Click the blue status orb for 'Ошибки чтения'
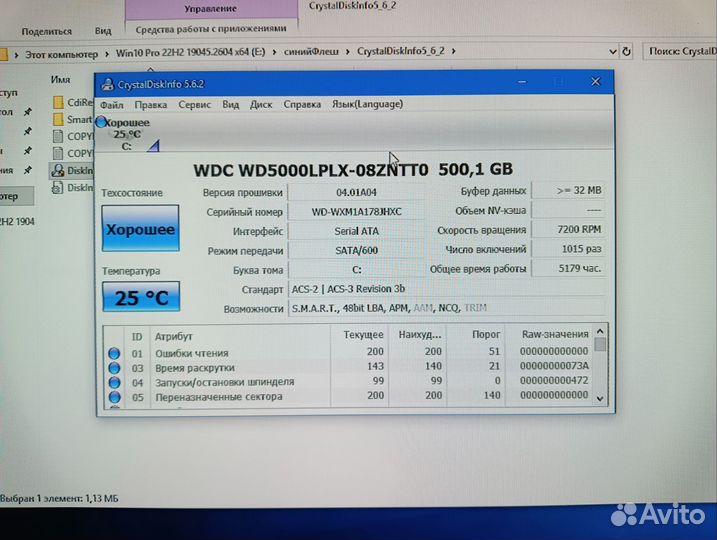Screen dimensions: 717x540 coord(113,353)
